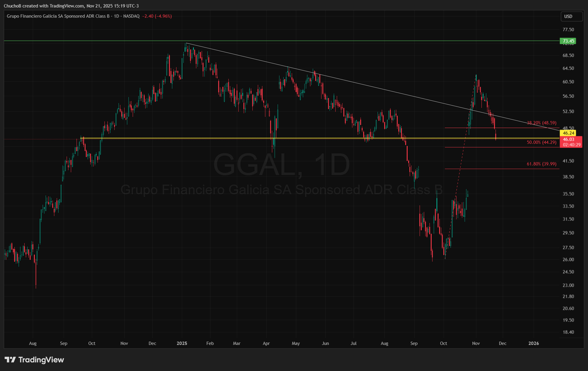
Task: Click the 35.50 price axis value
Action: [569, 194]
